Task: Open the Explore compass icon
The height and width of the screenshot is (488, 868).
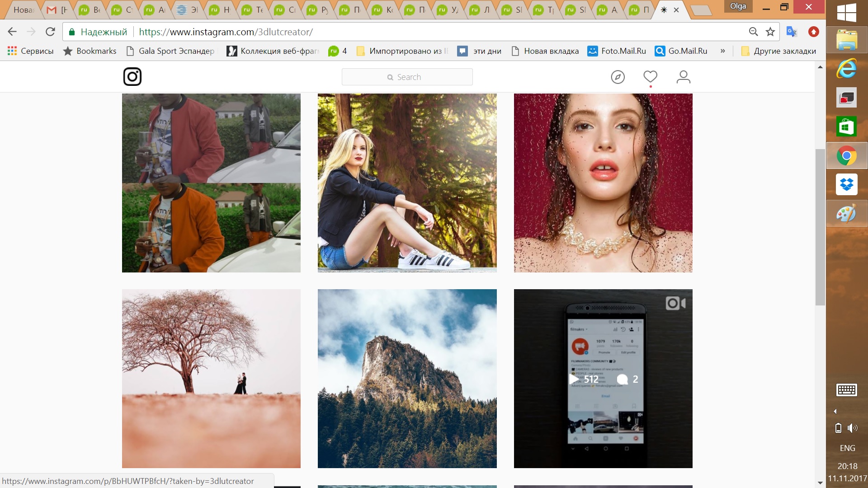Action: coord(618,77)
